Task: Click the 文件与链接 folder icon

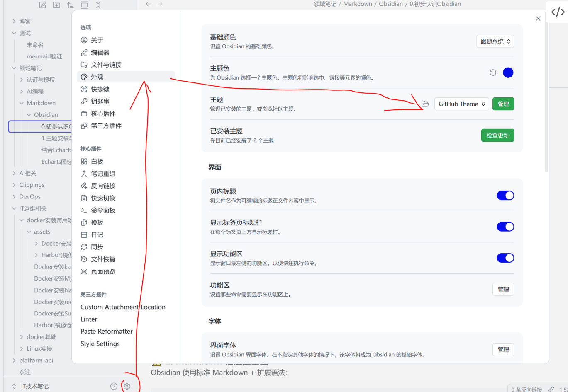Action: pos(84,65)
